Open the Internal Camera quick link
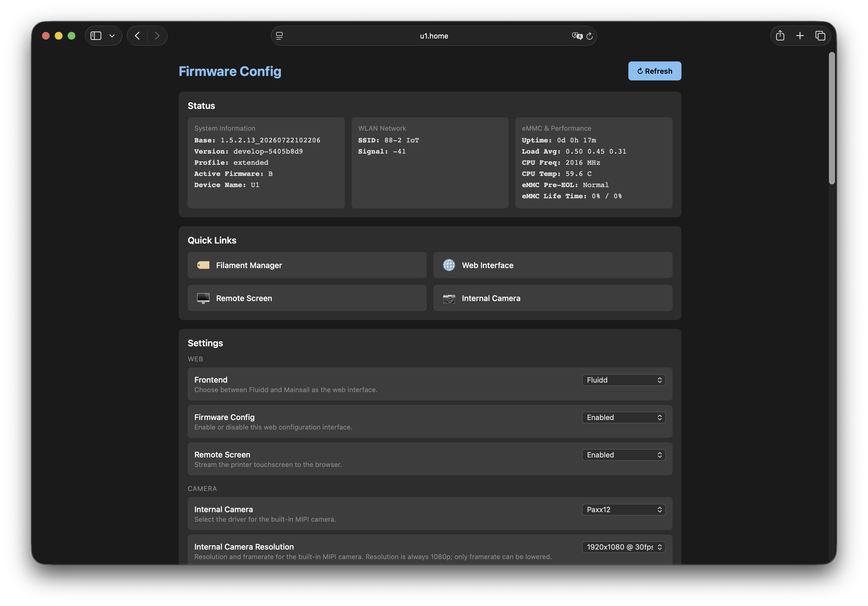This screenshot has height=606, width=868. (552, 298)
